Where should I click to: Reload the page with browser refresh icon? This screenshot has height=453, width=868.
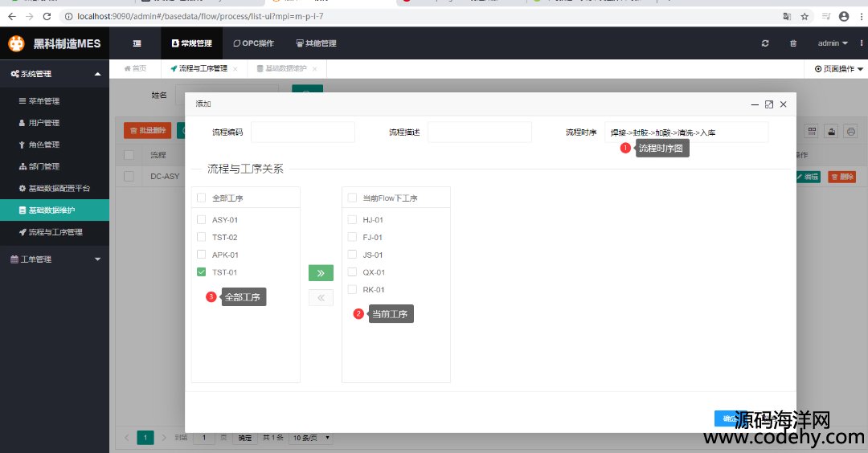(47, 17)
